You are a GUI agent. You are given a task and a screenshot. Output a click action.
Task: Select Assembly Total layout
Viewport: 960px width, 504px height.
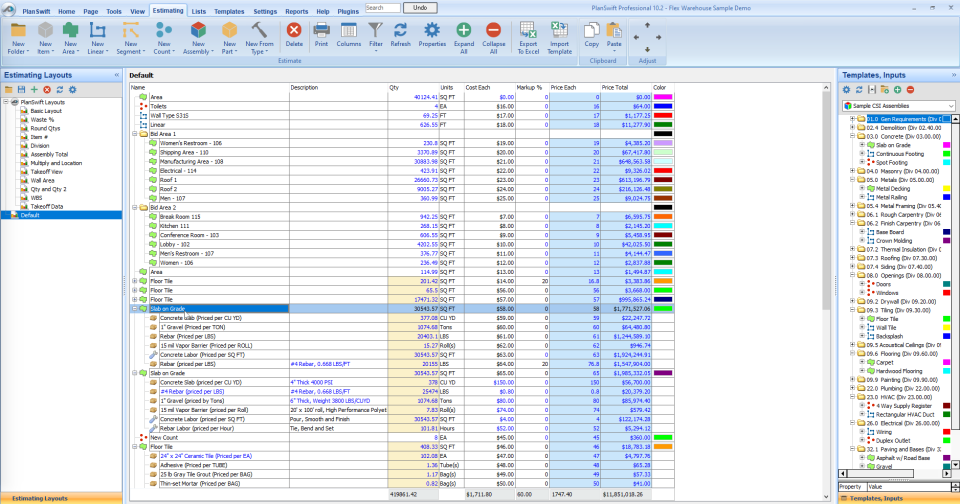49,154
